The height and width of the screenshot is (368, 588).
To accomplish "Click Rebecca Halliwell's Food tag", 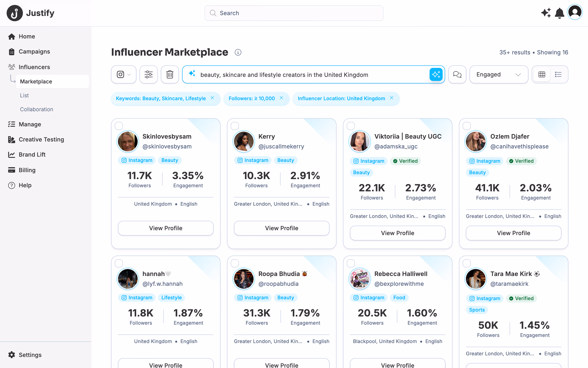I will tap(399, 297).
